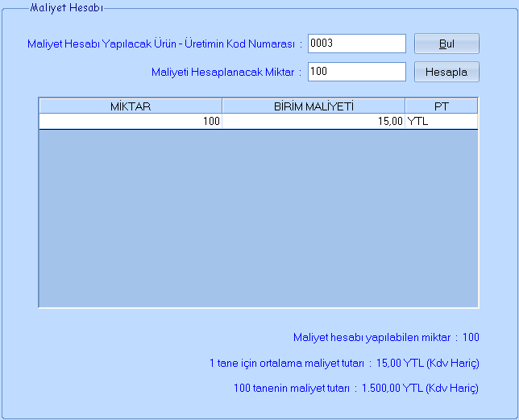This screenshot has height=420, width=519.
Task: Click the PT column header
Action: click(x=442, y=106)
